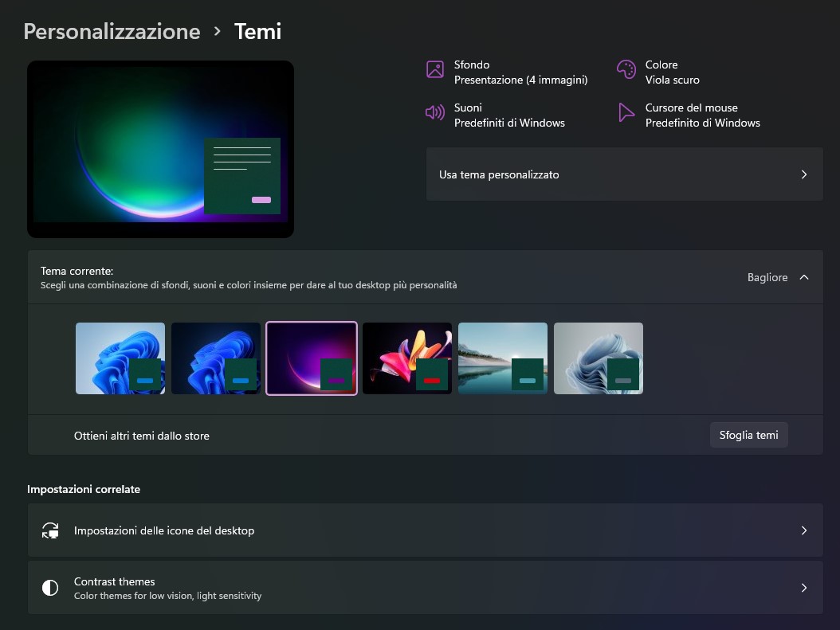Click the Colore palette icon
The height and width of the screenshot is (630, 840).
tap(626, 69)
